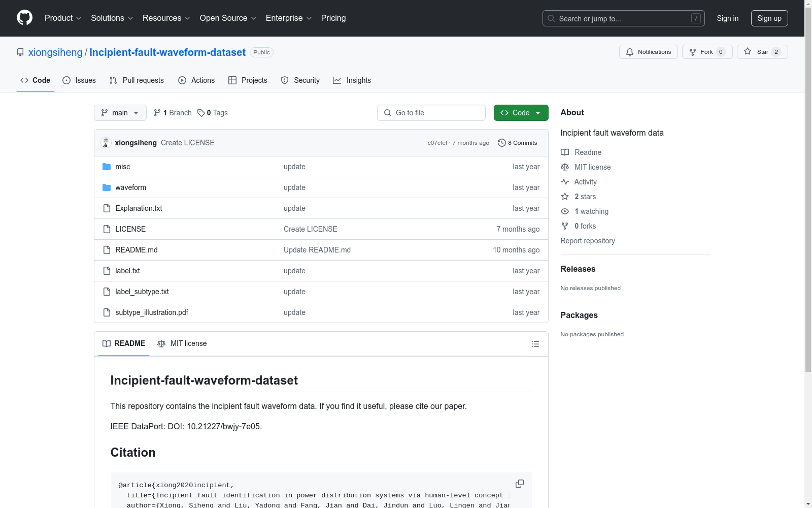The image size is (812, 508).
Task: Click the pulse icon beside Activity
Action: tap(565, 182)
